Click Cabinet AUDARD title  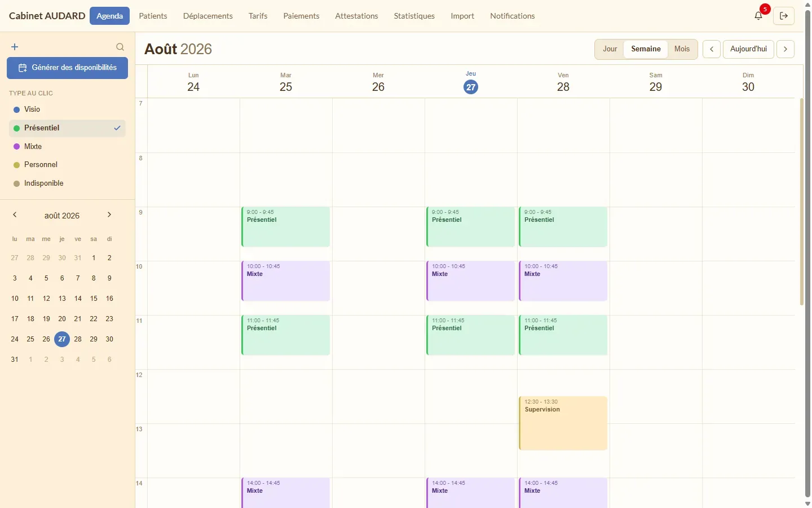47,16
